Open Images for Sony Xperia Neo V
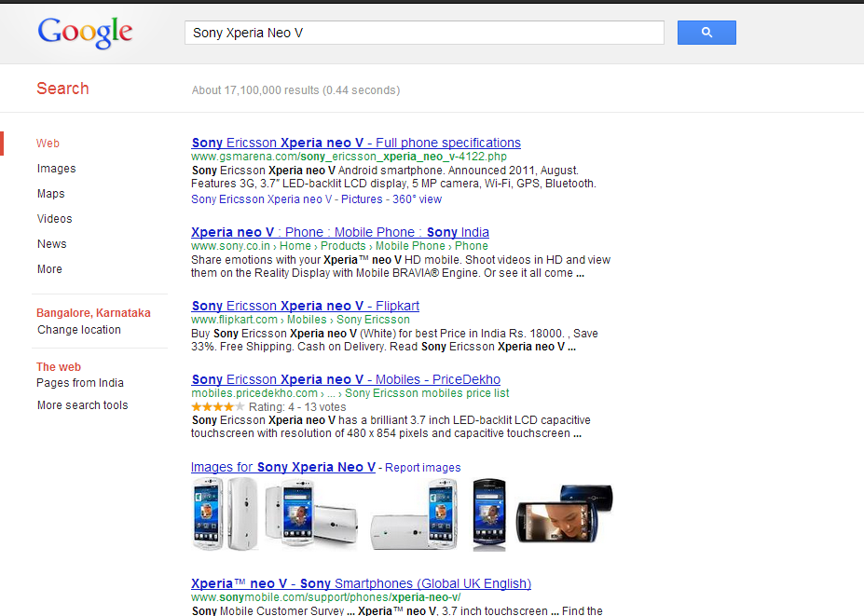The image size is (864, 616). (283, 467)
